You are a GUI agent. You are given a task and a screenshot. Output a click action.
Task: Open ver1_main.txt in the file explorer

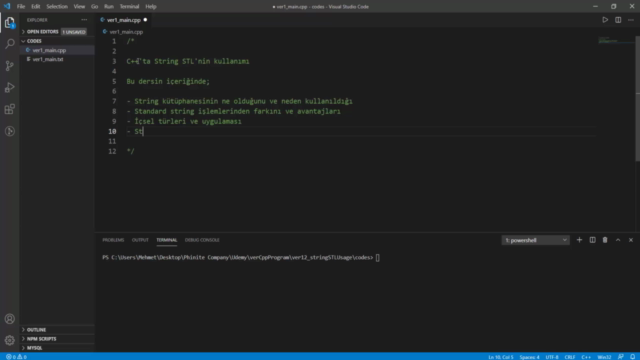coord(48,59)
